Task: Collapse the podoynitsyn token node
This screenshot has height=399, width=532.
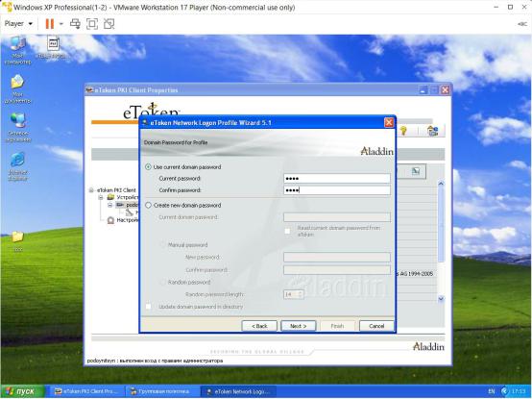Action: pos(109,205)
